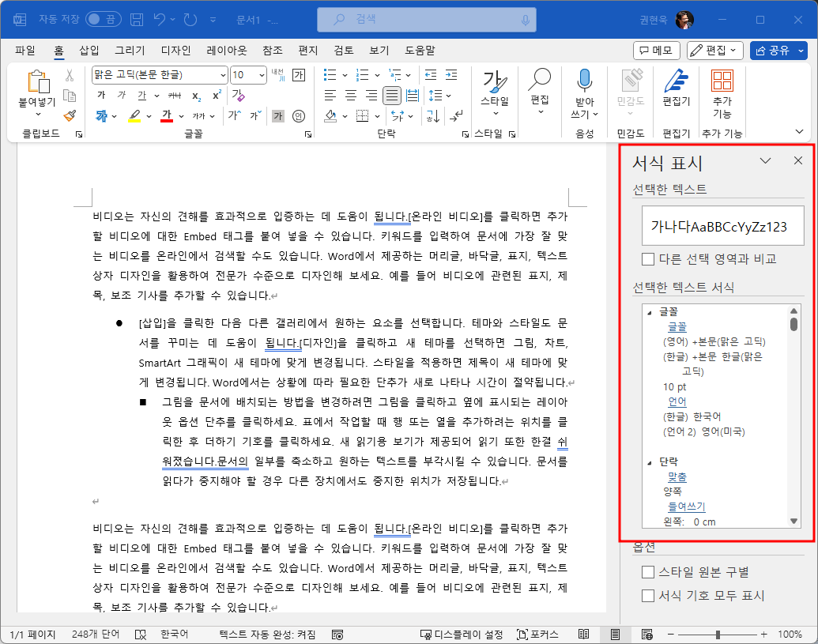Check '서식 기호 모두 표시' checkbox
The height and width of the screenshot is (644, 818).
pos(648,596)
